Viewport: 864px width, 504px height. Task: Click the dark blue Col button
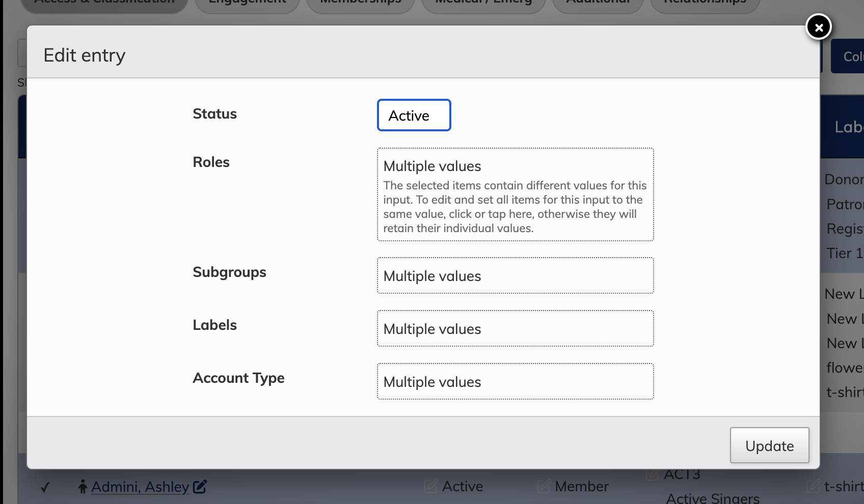point(848,57)
